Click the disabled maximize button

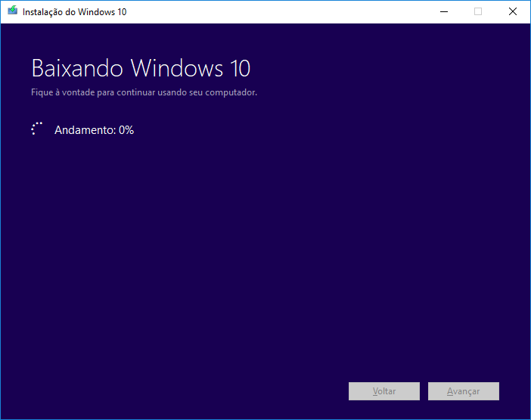(478, 12)
